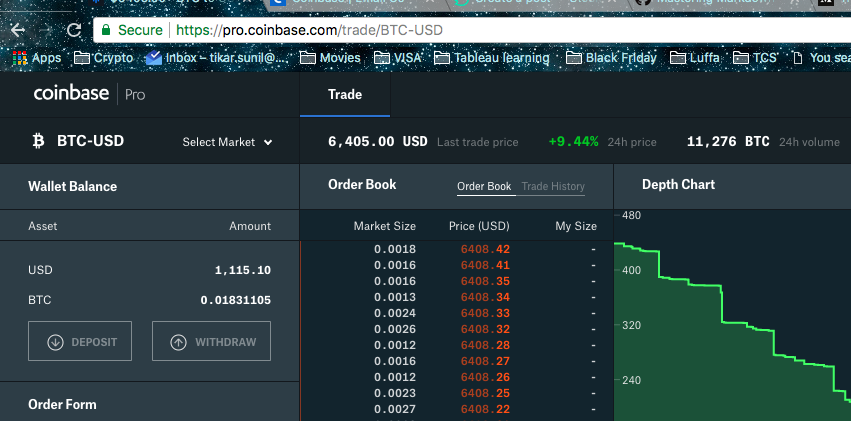
Task: Click the Depth Chart heading
Action: [678, 184]
